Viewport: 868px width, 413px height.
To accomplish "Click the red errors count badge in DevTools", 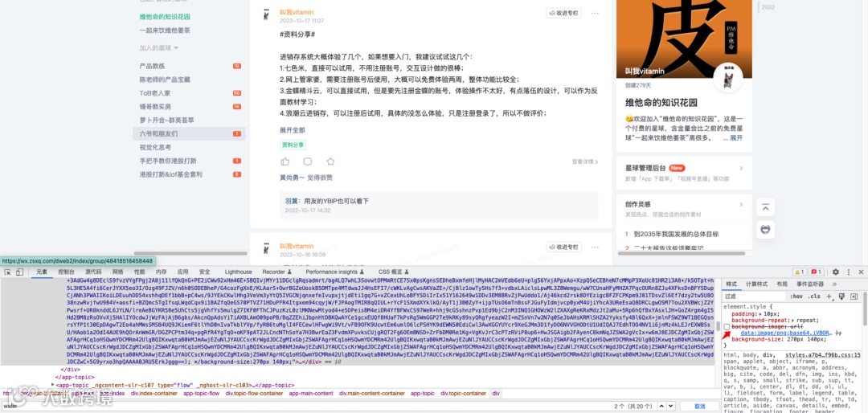I will [x=817, y=272].
